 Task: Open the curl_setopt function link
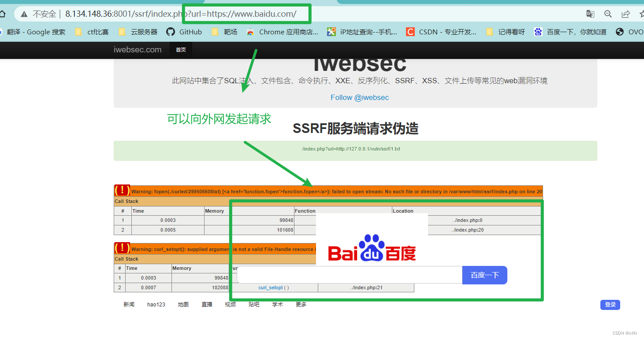(274, 287)
